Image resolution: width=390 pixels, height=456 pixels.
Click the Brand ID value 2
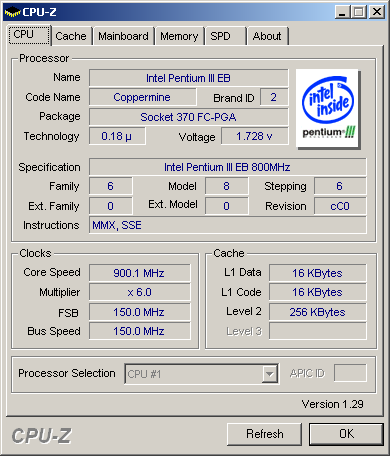tap(274, 97)
